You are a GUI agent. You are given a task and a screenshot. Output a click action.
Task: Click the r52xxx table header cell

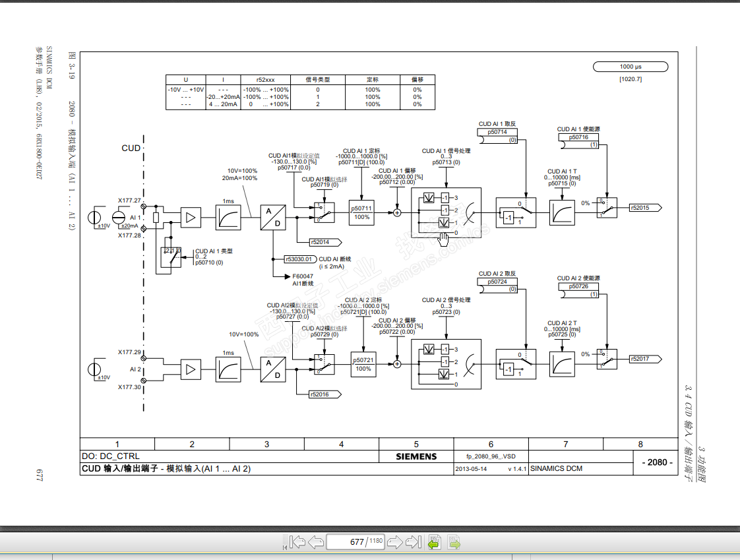(266, 80)
